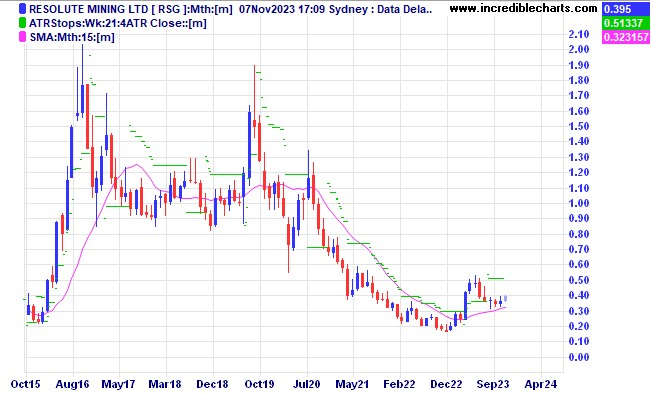Click the Apr24 date axis label
This screenshot has width=651, height=395.
tap(541, 384)
